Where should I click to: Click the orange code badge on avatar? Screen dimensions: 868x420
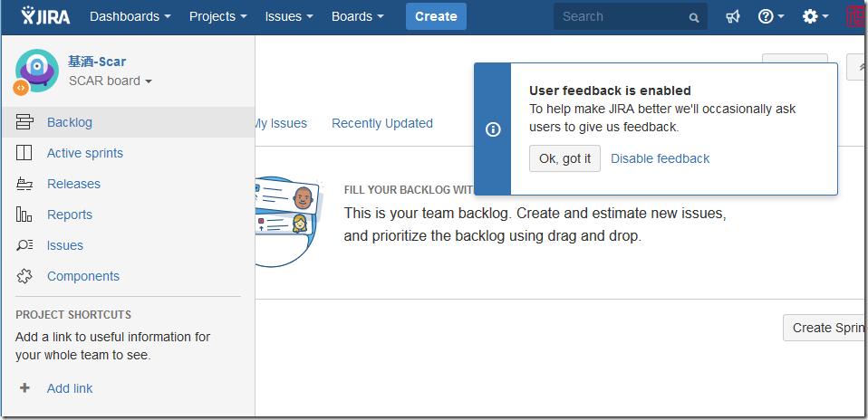click(21, 88)
